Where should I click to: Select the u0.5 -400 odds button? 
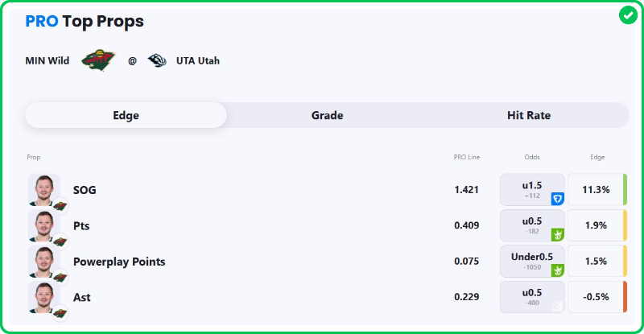[531, 297]
